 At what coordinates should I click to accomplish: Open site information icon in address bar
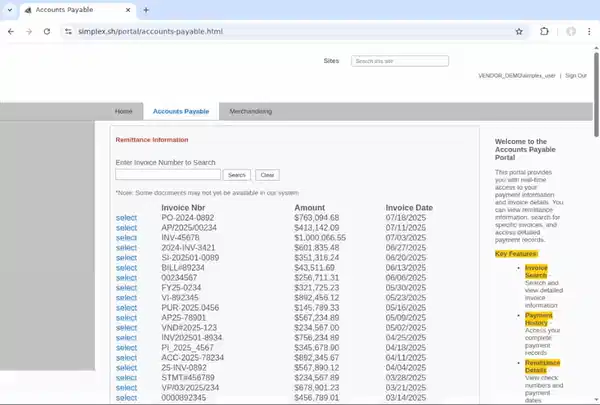pos(68,31)
